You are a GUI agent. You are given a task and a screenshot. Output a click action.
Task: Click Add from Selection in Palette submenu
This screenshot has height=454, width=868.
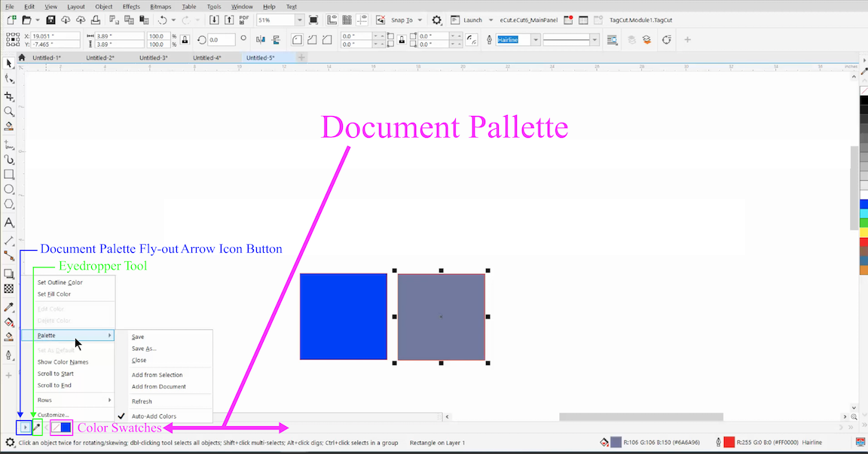click(x=157, y=375)
